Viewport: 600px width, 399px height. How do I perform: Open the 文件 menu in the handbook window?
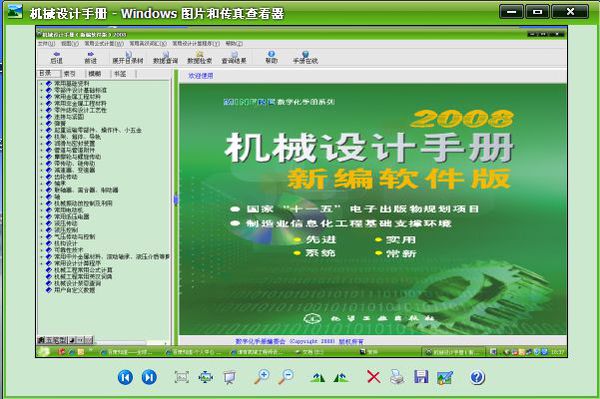point(47,44)
